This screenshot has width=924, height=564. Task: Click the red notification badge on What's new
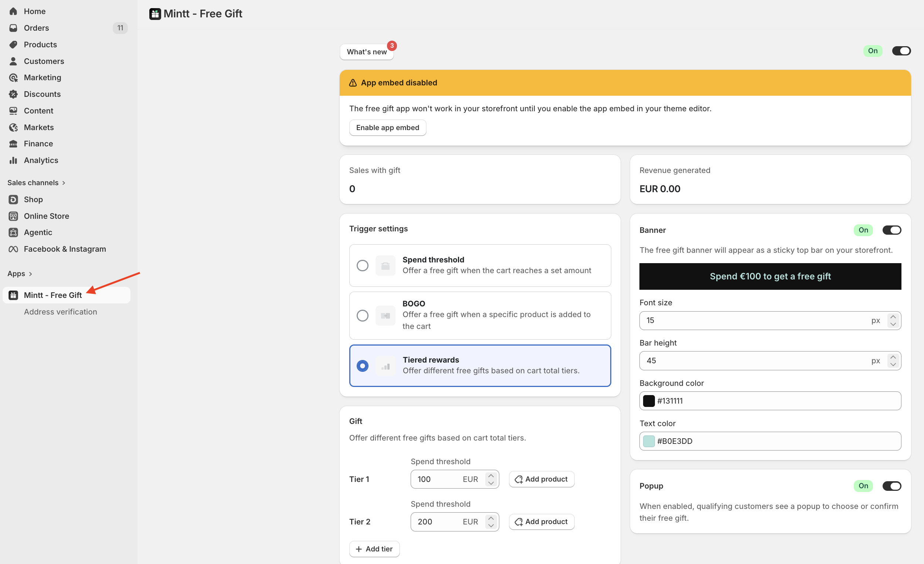pos(392,45)
